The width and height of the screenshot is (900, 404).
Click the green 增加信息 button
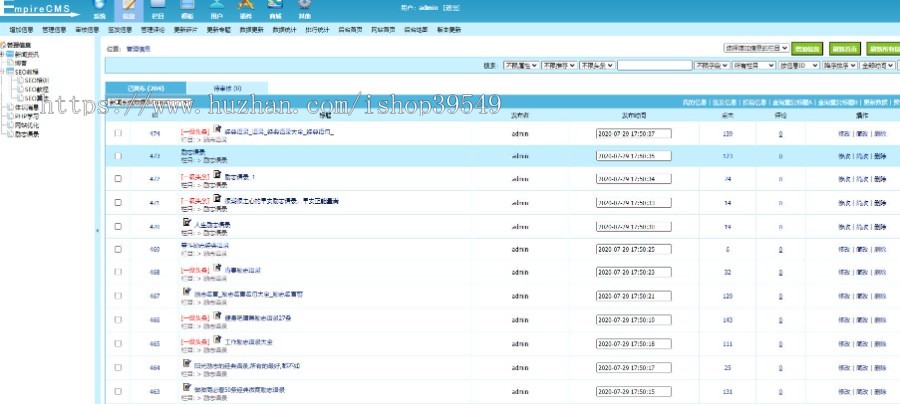[806, 49]
